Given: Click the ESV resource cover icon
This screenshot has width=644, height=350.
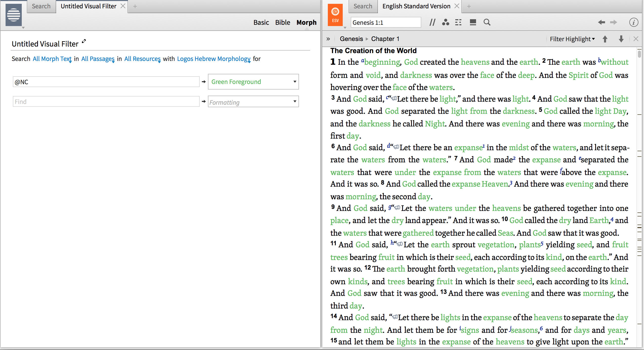Looking at the screenshot, I should 335,15.
